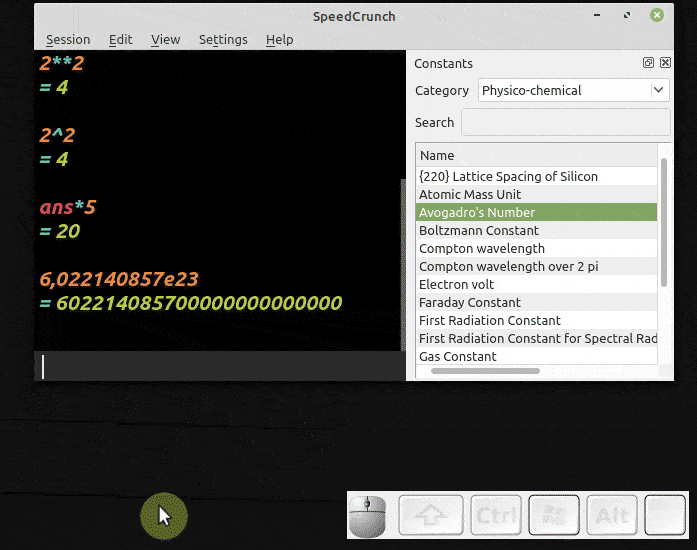Click the Alt key indicator
Viewport: 697px width, 550px height.
[612, 515]
